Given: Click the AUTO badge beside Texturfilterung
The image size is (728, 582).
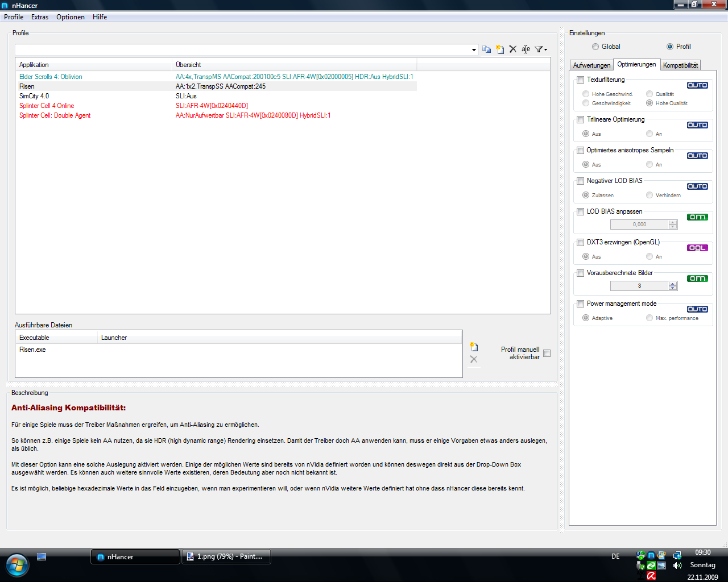Looking at the screenshot, I should click(x=697, y=85).
